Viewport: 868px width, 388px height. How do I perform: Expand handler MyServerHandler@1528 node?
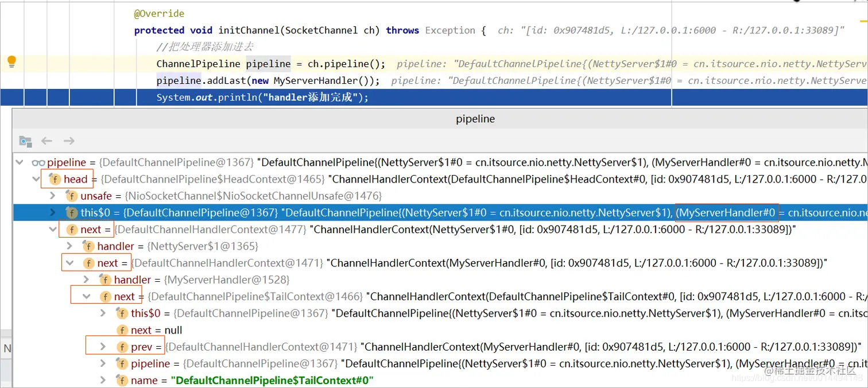coord(87,280)
